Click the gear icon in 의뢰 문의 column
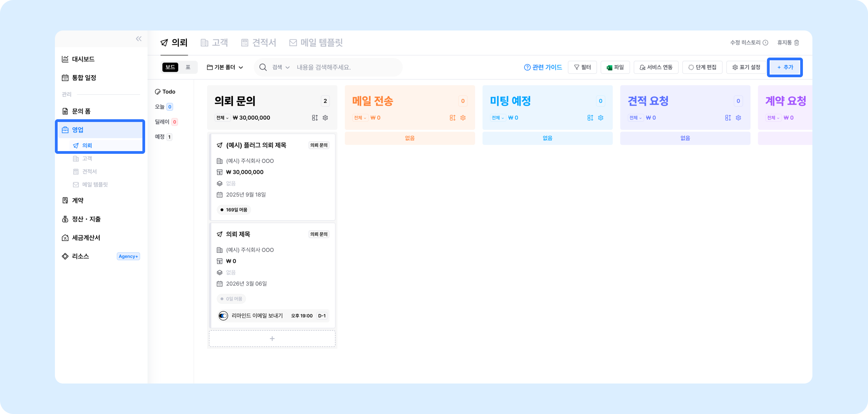Image resolution: width=868 pixels, height=414 pixels. [325, 118]
